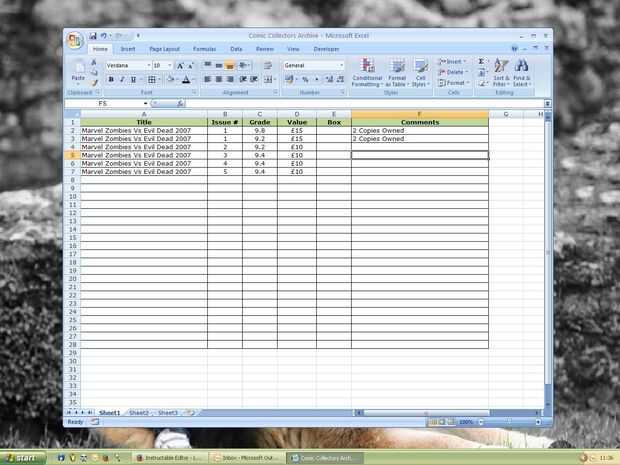Click the Increase Indent icon
This screenshot has height=465, width=620.
[x=254, y=79]
